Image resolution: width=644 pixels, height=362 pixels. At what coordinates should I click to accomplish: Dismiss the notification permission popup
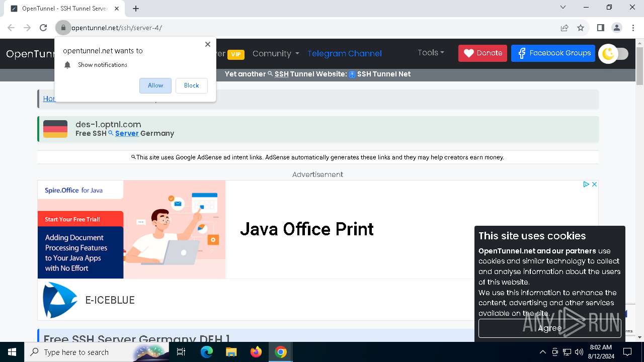(207, 44)
